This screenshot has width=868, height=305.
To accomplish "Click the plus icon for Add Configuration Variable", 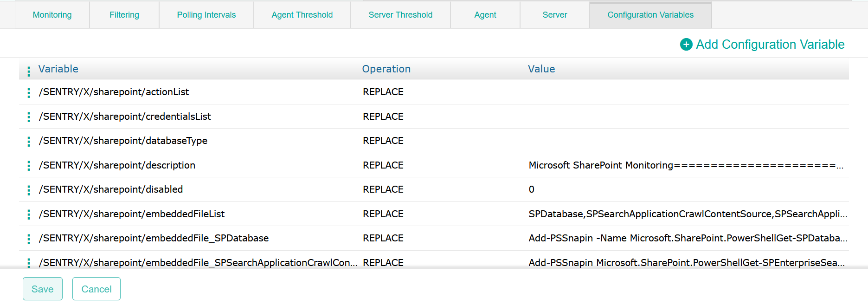I will point(686,45).
